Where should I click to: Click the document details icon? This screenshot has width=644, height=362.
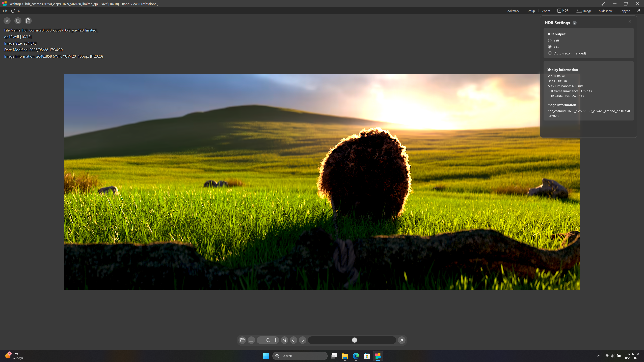pos(28,21)
